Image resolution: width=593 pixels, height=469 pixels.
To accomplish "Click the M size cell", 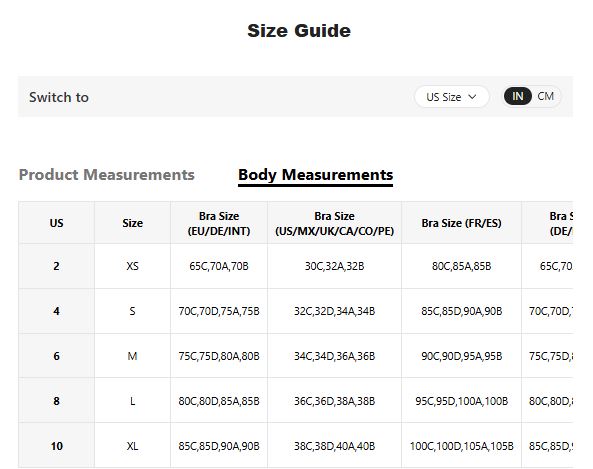I will point(132,356).
